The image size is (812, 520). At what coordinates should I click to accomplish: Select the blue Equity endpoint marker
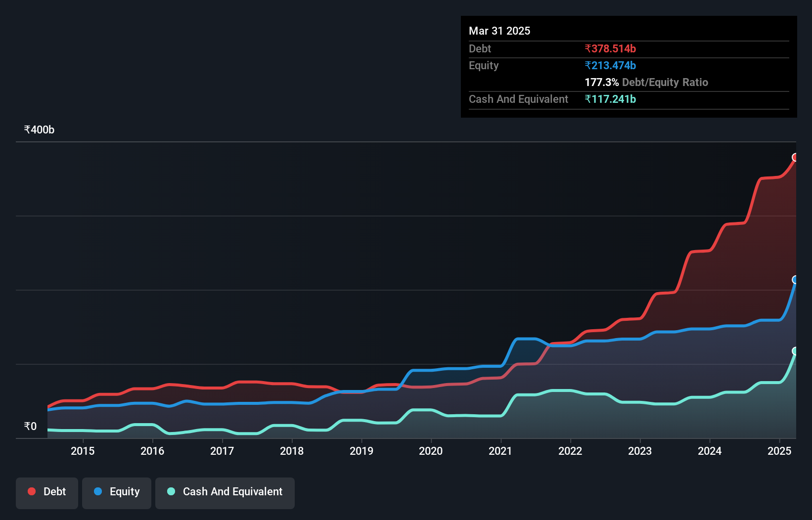pyautogui.click(x=795, y=280)
